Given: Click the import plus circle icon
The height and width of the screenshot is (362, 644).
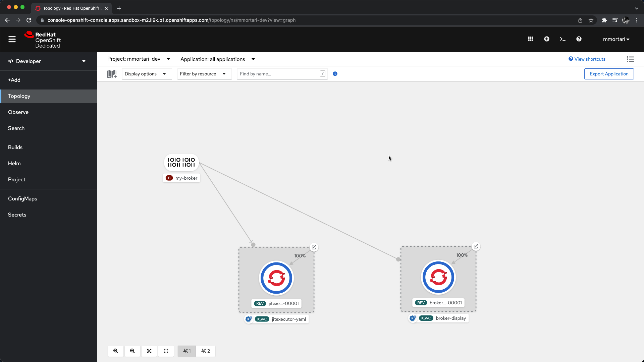Looking at the screenshot, I should (x=546, y=39).
